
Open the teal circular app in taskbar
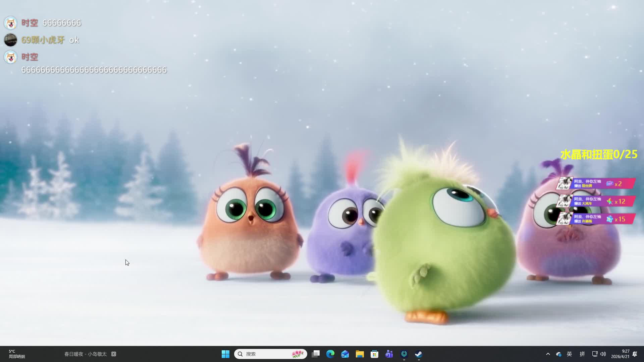404,354
